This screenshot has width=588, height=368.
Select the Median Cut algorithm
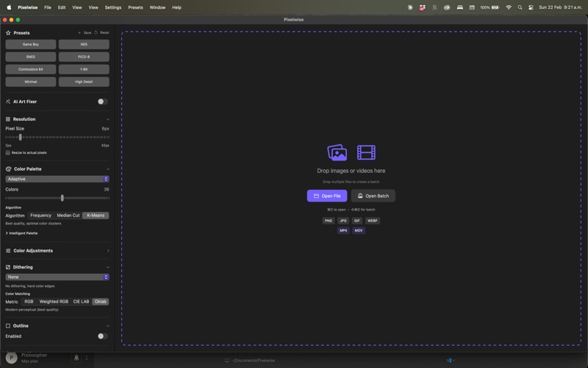pos(68,215)
